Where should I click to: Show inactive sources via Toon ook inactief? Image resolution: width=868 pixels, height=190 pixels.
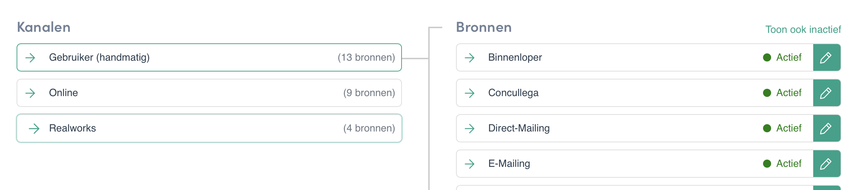tap(803, 29)
